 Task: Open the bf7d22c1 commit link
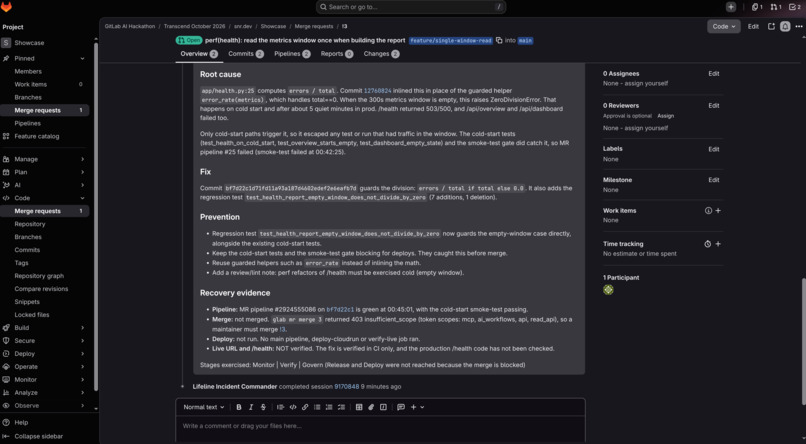pyautogui.click(x=340, y=310)
